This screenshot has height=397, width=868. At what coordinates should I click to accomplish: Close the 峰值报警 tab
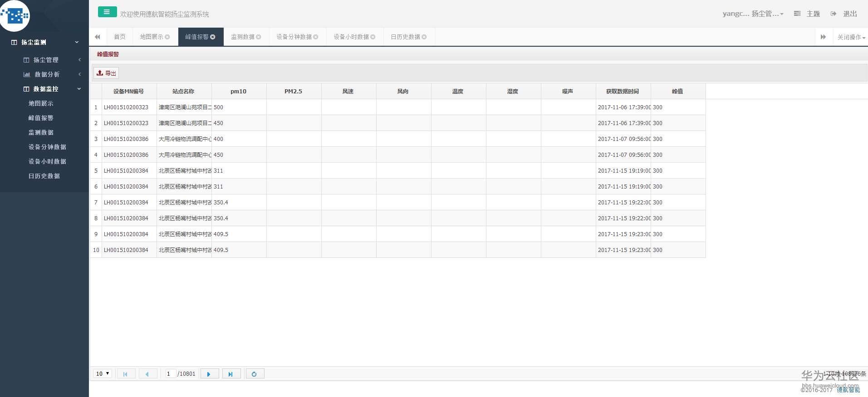(213, 37)
